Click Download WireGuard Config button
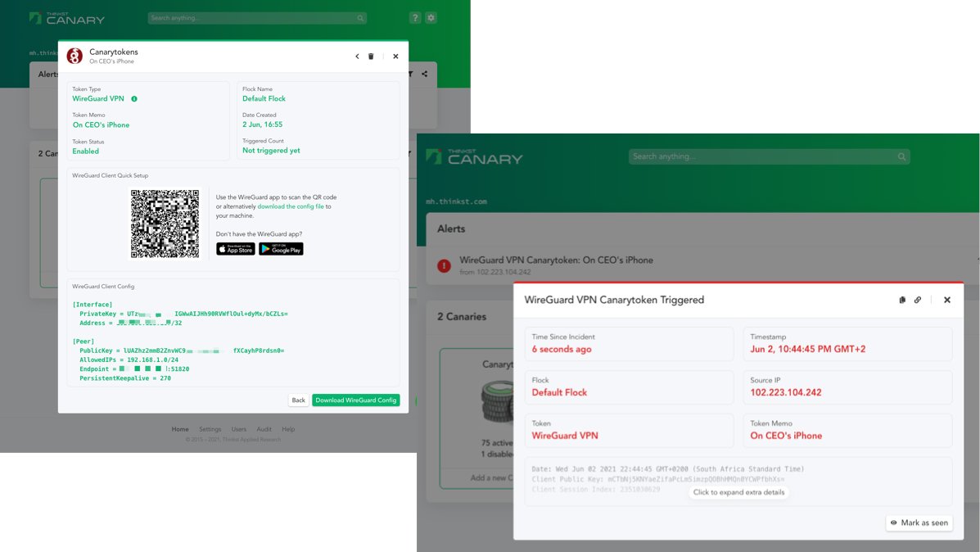This screenshot has width=980, height=552. (x=355, y=400)
